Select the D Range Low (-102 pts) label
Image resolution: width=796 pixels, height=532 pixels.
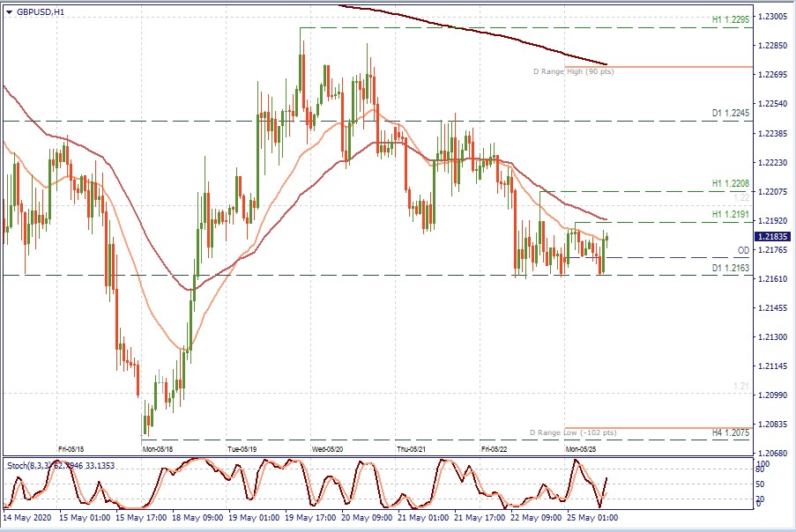pyautogui.click(x=572, y=433)
